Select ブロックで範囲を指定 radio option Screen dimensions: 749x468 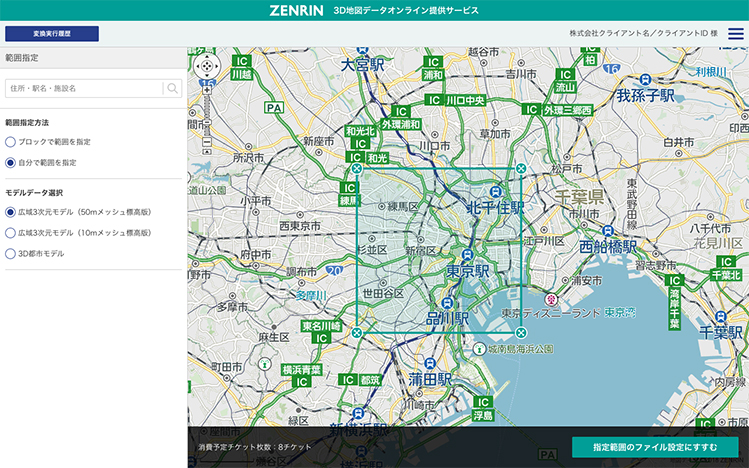coord(11,142)
